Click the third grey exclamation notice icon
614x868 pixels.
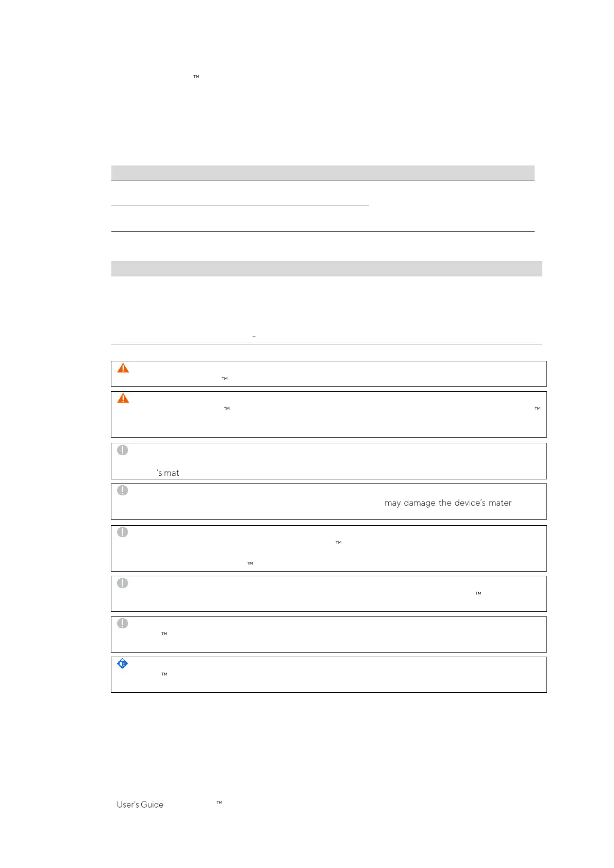point(123,532)
